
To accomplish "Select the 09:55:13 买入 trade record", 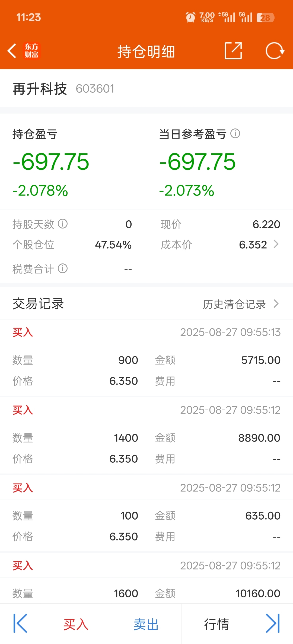I will pyautogui.click(x=146, y=358).
